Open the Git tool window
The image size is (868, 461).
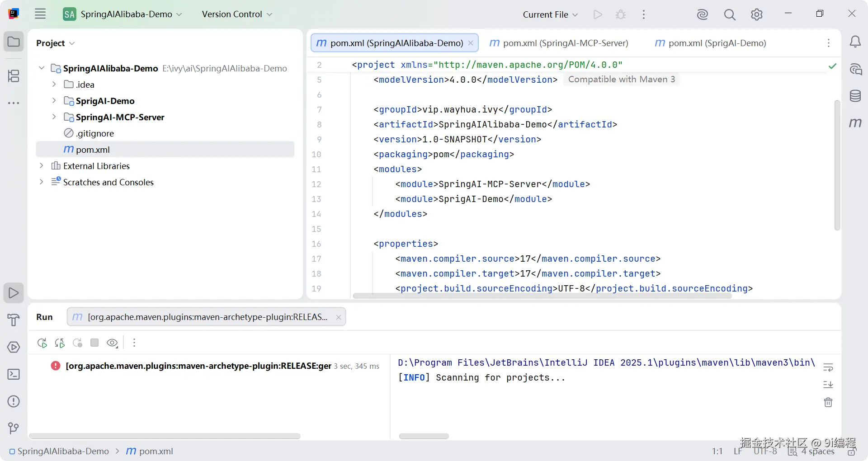(14, 428)
